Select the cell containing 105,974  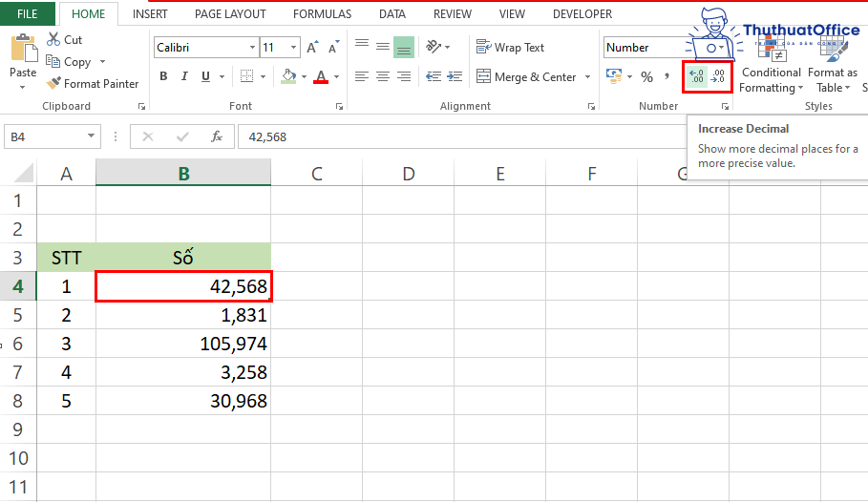[x=183, y=344]
